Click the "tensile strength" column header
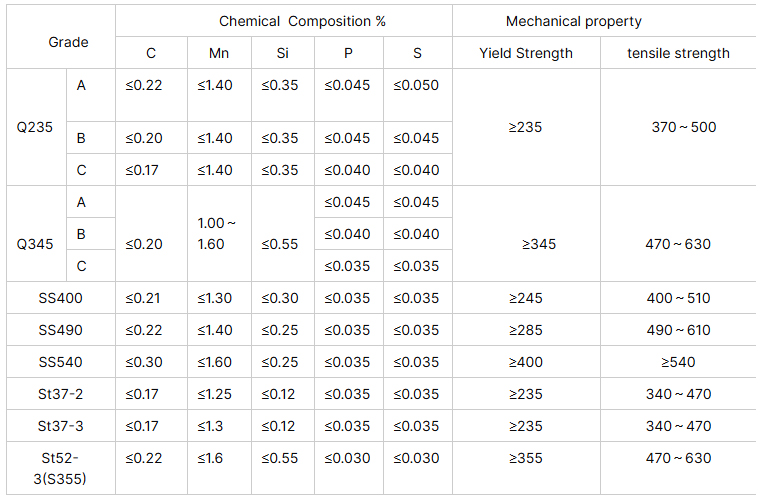 click(678, 53)
